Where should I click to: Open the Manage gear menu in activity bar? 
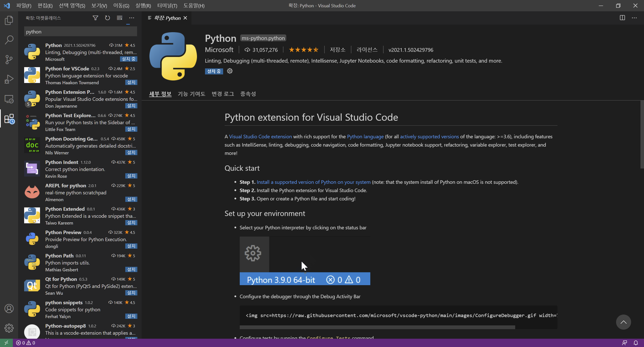pos(9,328)
